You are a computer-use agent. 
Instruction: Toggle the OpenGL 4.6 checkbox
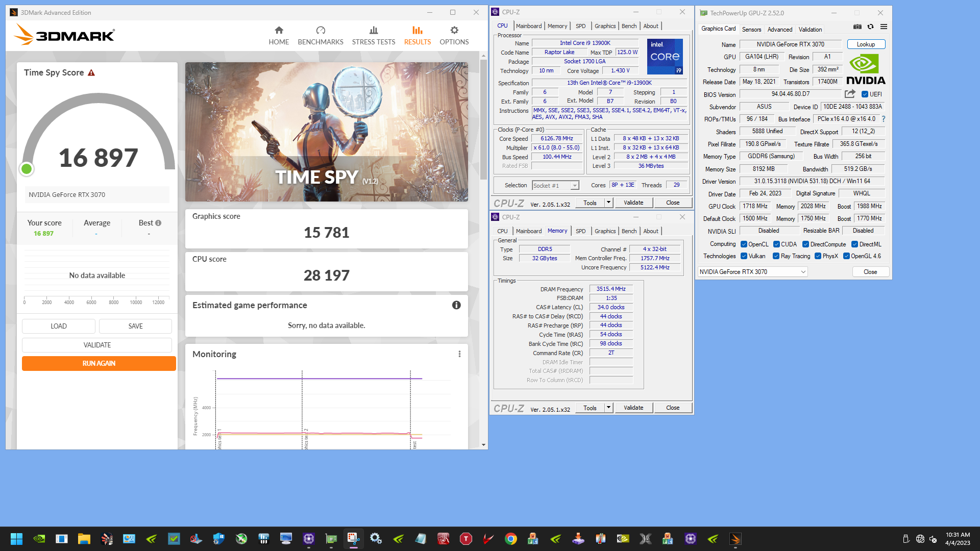(846, 256)
